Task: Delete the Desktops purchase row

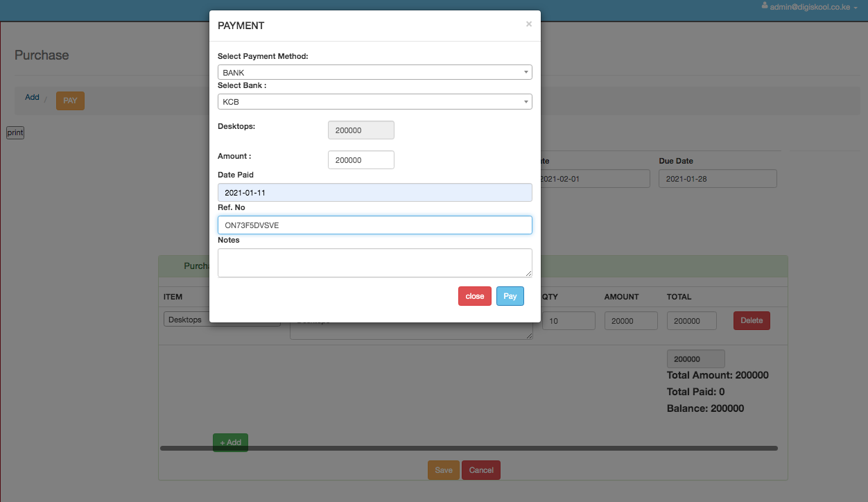Action: click(x=752, y=320)
